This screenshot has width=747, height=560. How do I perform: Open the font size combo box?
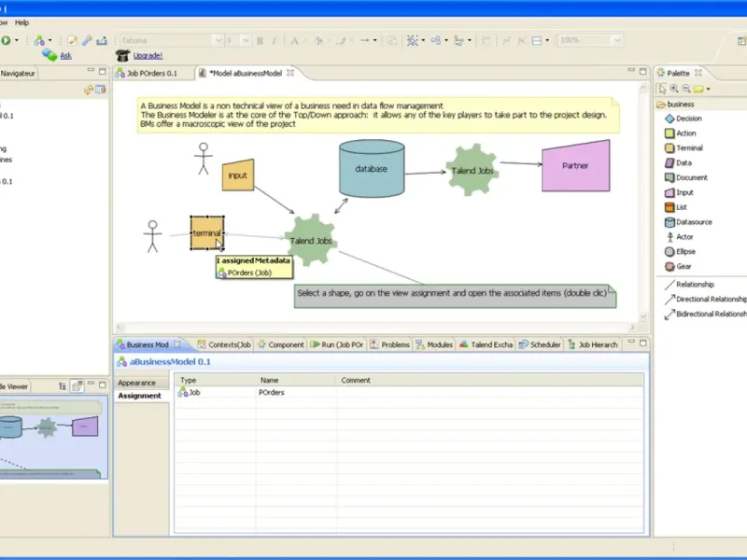point(238,40)
